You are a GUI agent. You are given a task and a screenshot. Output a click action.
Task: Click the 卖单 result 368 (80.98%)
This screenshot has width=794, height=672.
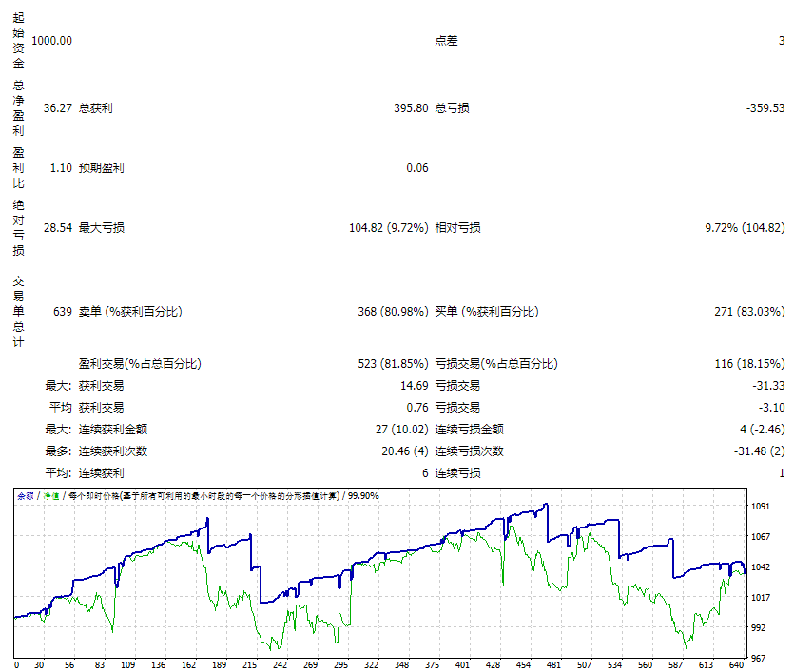click(393, 312)
